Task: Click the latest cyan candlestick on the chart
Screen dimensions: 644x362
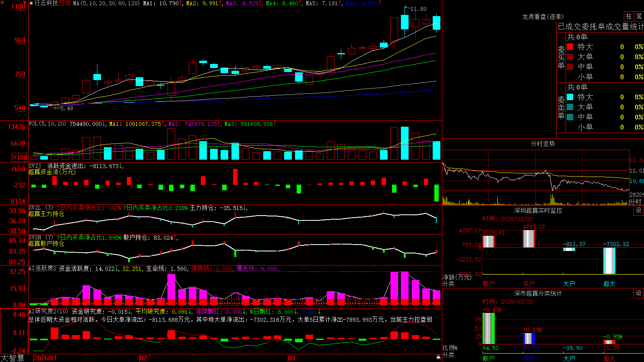Action: (436, 23)
